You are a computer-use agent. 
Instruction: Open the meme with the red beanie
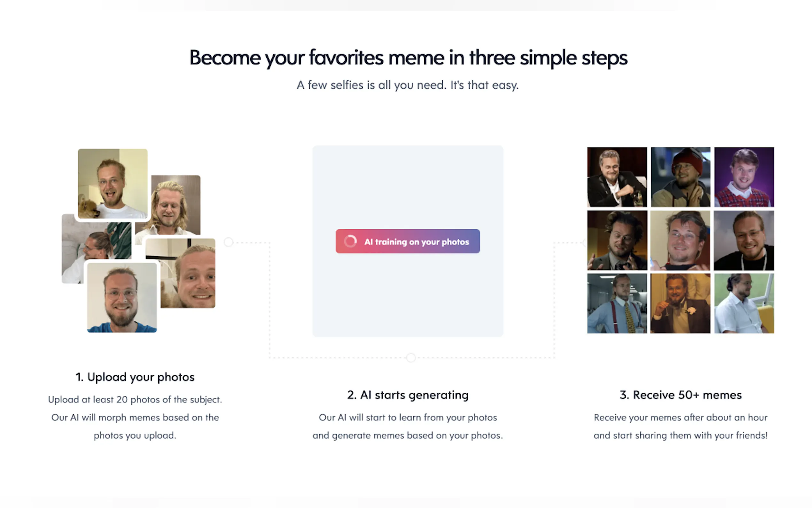pyautogui.click(x=680, y=177)
